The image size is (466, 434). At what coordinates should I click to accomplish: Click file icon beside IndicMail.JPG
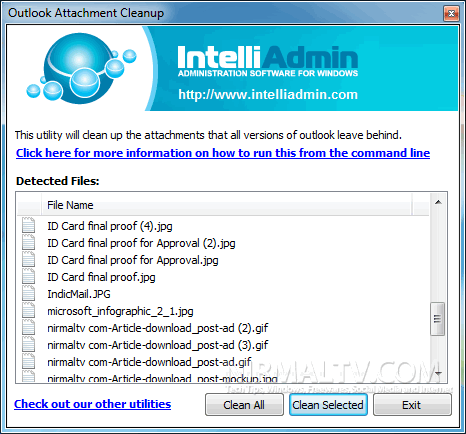tap(28, 293)
